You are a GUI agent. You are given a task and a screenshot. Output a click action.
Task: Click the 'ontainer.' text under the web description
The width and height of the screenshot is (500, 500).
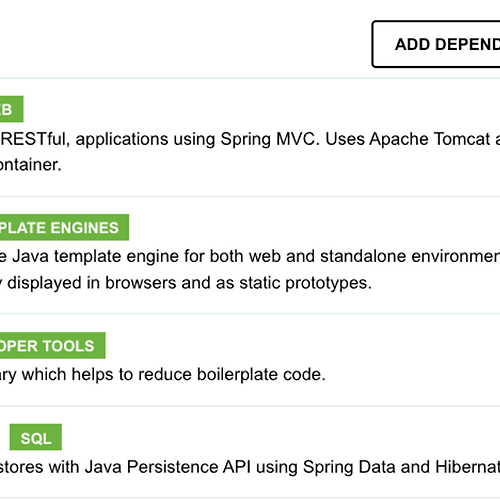[31, 165]
